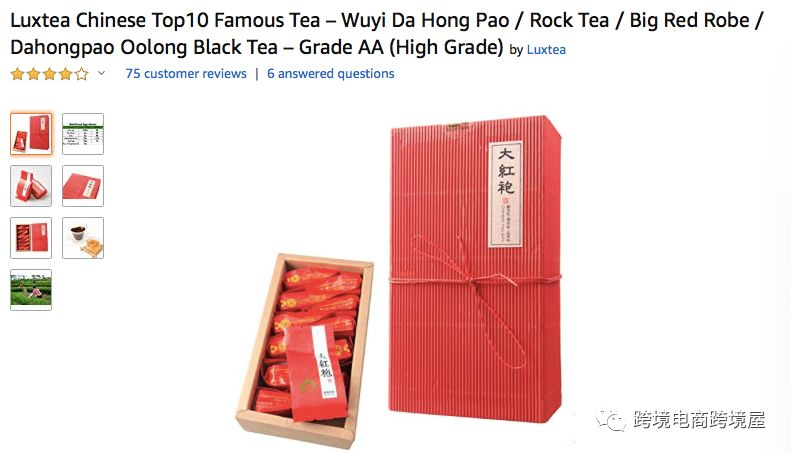Click the empty fifth rating star
Screen dimensions: 791x454
81,74
